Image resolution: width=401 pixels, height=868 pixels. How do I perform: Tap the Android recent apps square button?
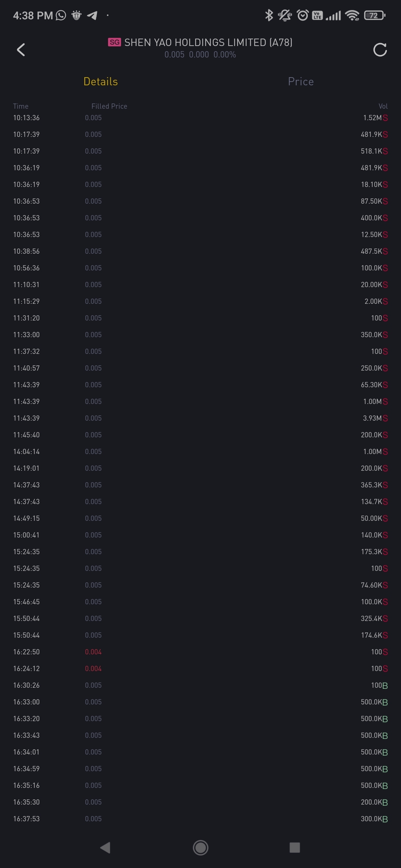[x=295, y=847]
